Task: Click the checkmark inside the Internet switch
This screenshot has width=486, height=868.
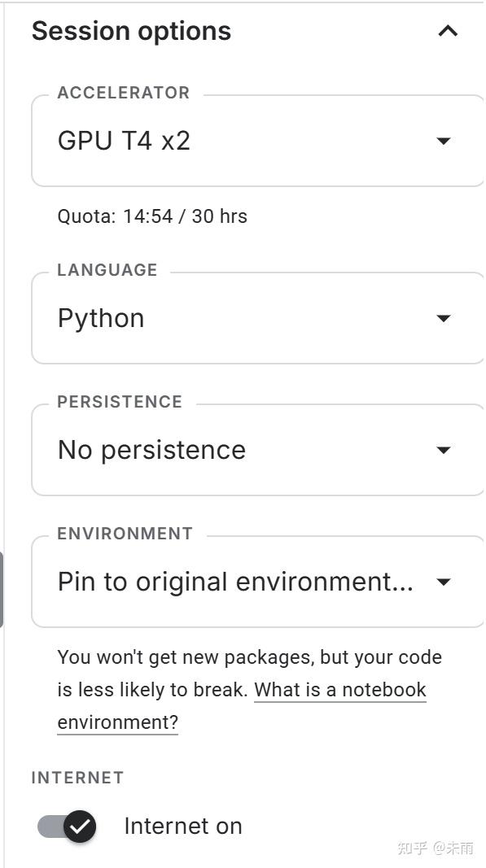Action: tap(78, 826)
